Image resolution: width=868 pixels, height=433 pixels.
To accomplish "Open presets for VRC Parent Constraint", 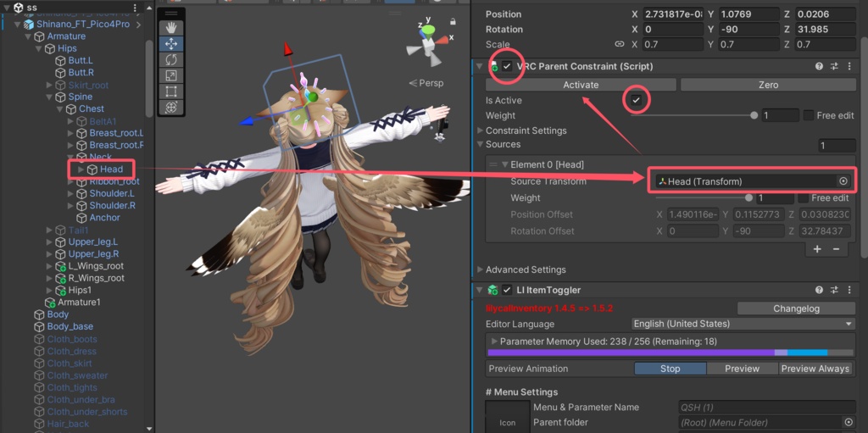I will click(x=834, y=66).
